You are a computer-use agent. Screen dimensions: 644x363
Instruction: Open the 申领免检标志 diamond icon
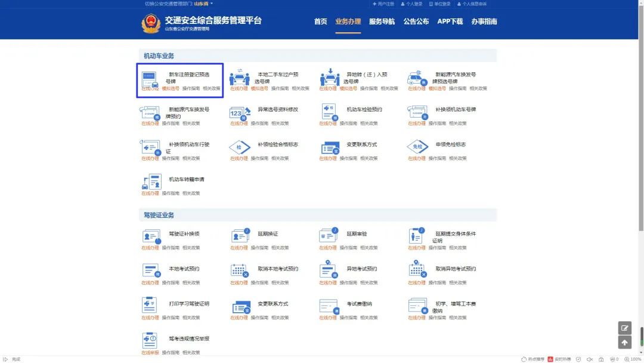(417, 147)
